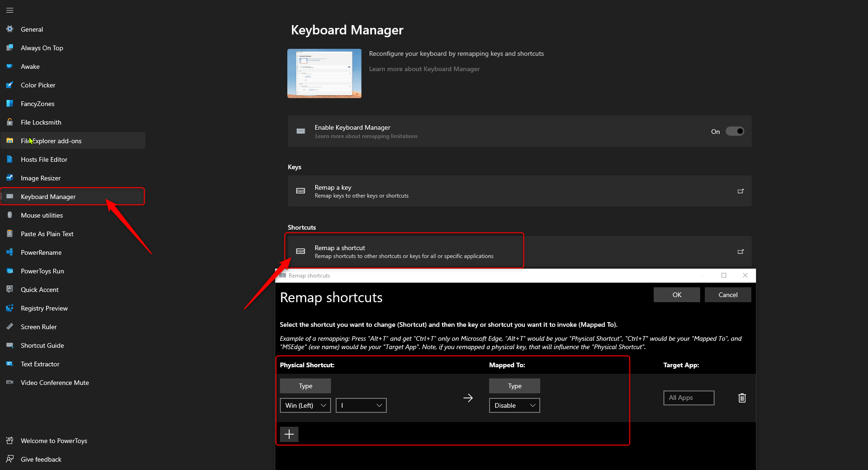868x470 pixels.
Task: Open the Shortcut Guide page
Action: pyautogui.click(x=73, y=345)
